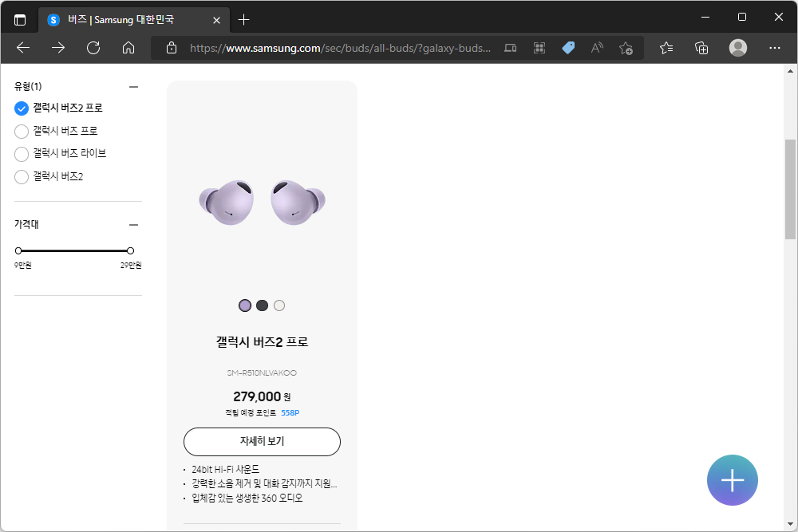Open Settings and more menu
The height and width of the screenshot is (532, 798).
775,48
